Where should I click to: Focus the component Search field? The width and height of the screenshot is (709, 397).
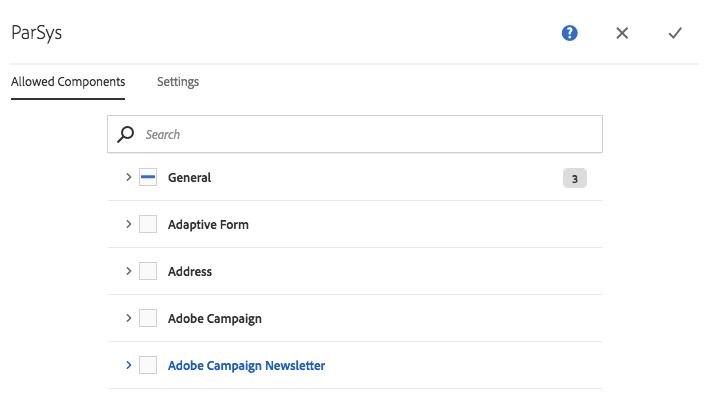pyautogui.click(x=355, y=134)
